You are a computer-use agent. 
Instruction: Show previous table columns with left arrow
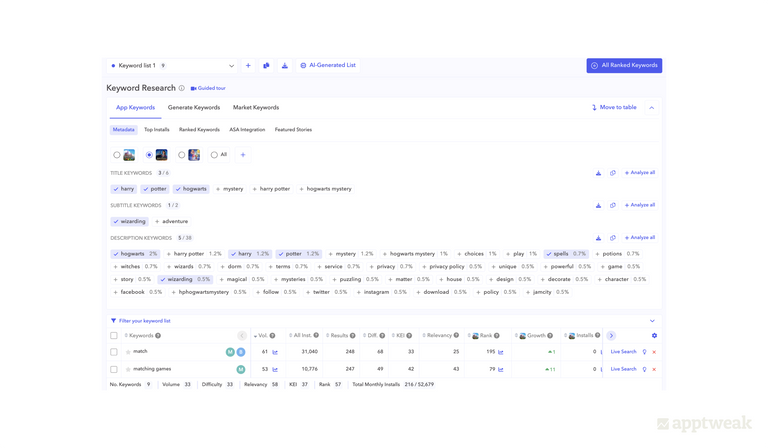(x=242, y=335)
